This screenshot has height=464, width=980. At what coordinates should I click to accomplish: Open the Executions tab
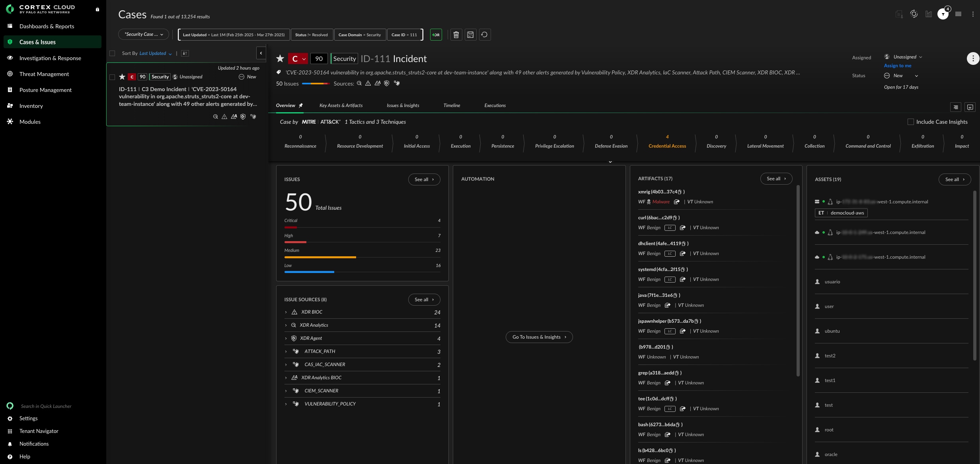pyautogui.click(x=495, y=105)
